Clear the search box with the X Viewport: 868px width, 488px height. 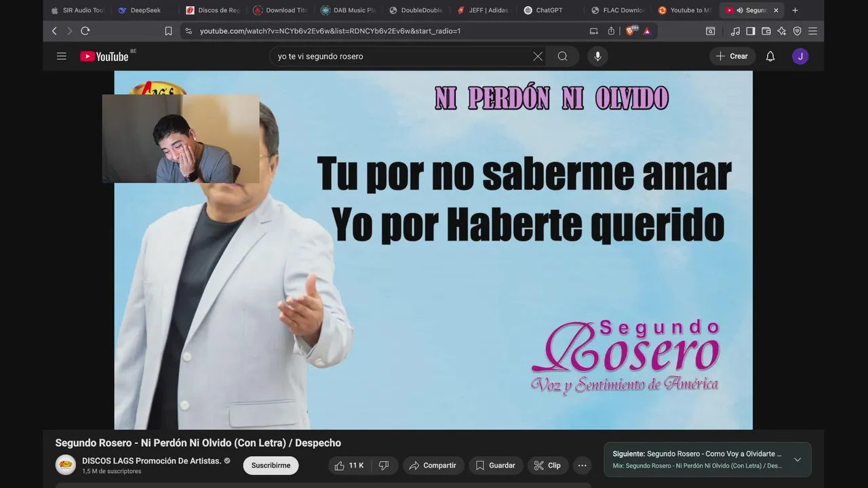click(x=538, y=56)
